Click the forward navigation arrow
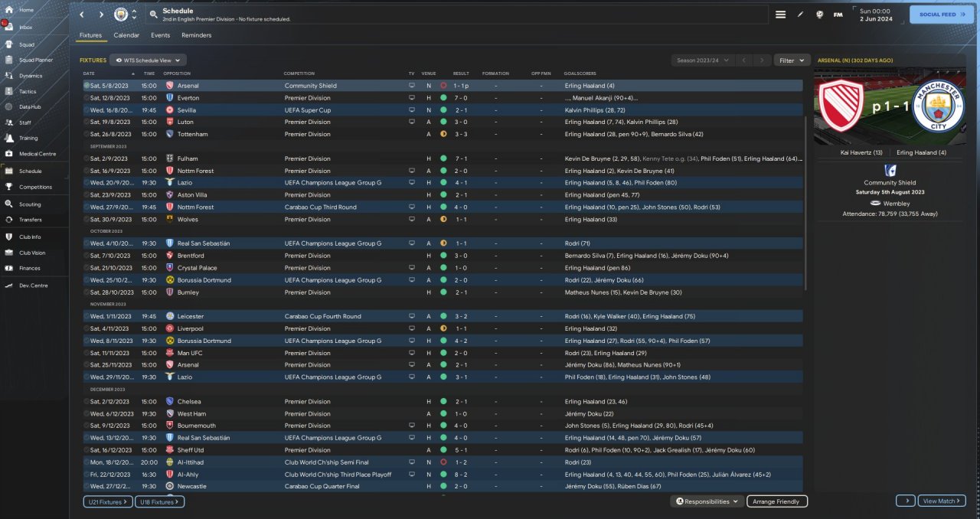The height and width of the screenshot is (519, 980). point(101,15)
